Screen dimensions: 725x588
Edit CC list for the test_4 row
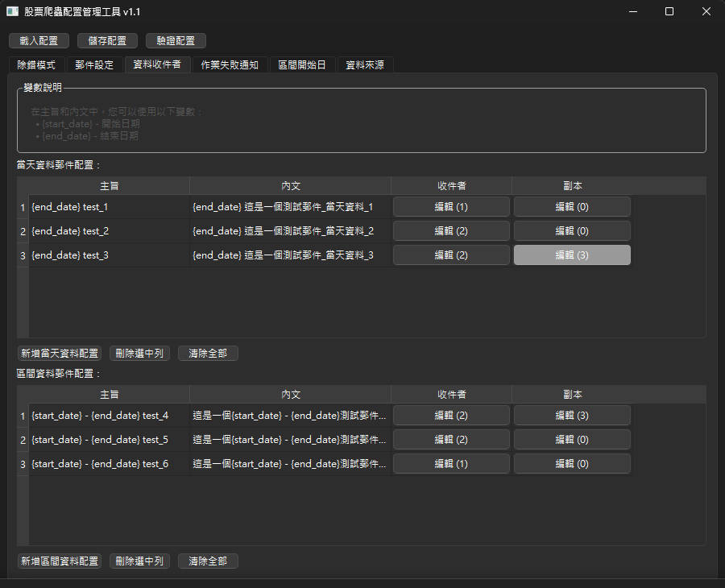click(x=572, y=415)
